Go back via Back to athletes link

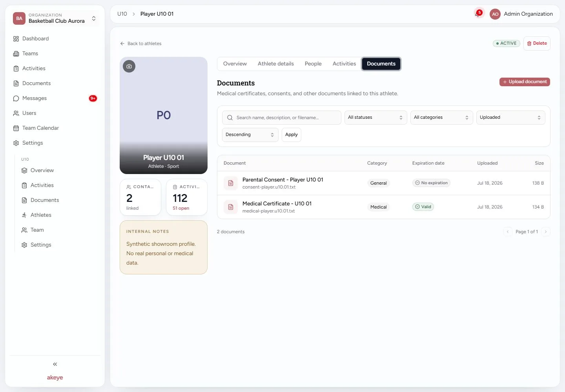[140, 44]
